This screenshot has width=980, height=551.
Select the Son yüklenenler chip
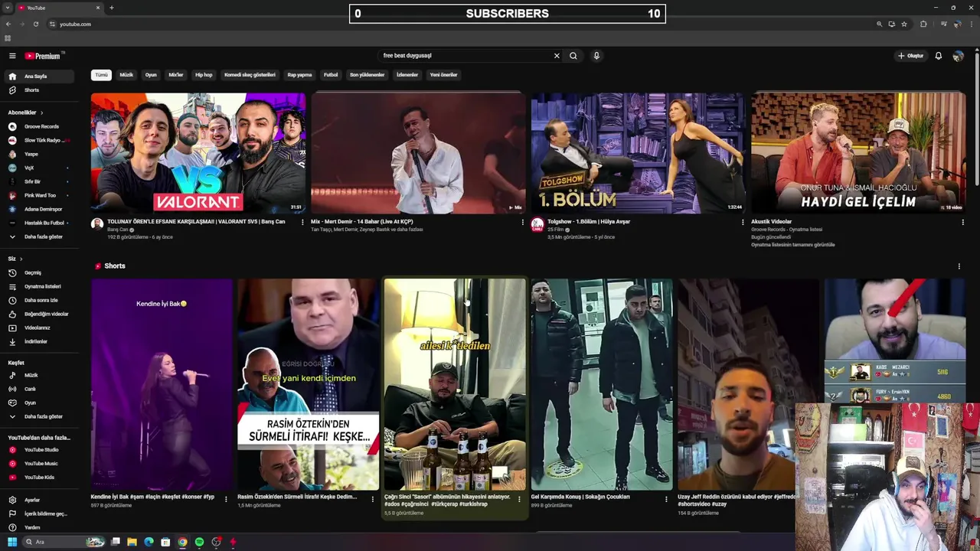click(367, 75)
